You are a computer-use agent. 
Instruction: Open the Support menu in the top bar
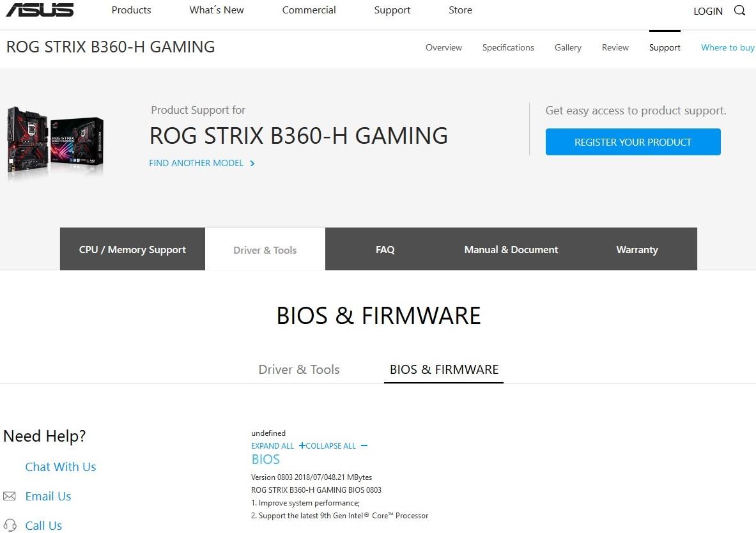[x=392, y=10]
